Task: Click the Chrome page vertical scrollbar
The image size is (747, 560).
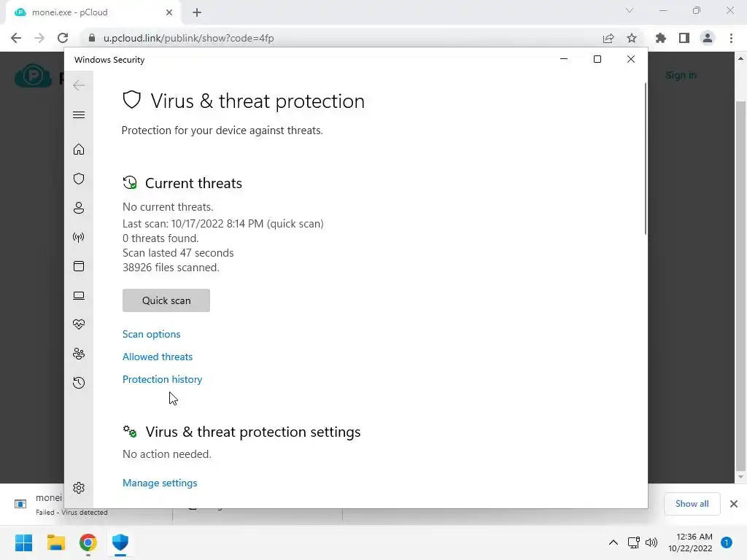Action: click(x=740, y=285)
